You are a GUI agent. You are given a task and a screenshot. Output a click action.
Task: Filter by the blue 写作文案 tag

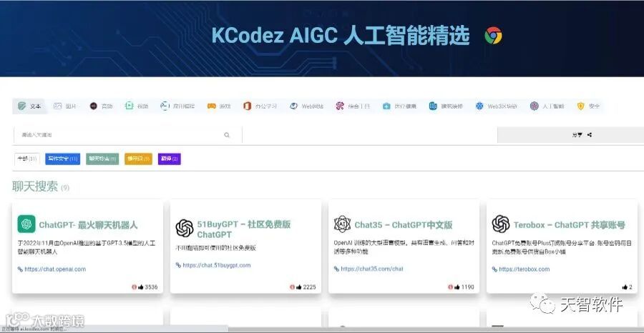click(62, 159)
